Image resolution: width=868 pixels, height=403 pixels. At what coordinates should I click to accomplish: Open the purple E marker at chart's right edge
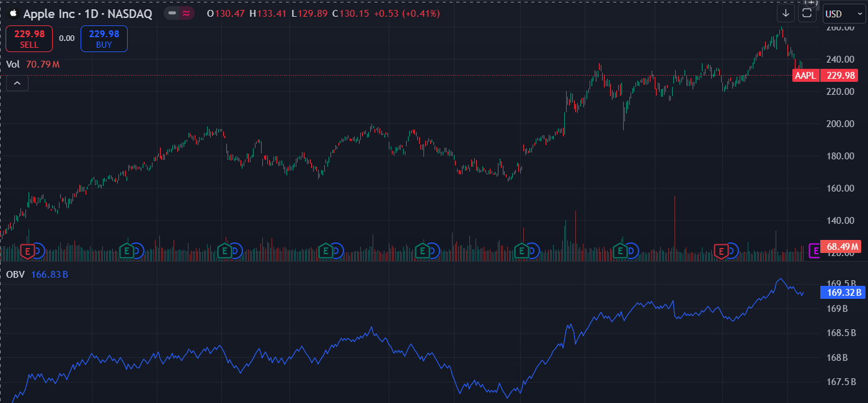(814, 250)
